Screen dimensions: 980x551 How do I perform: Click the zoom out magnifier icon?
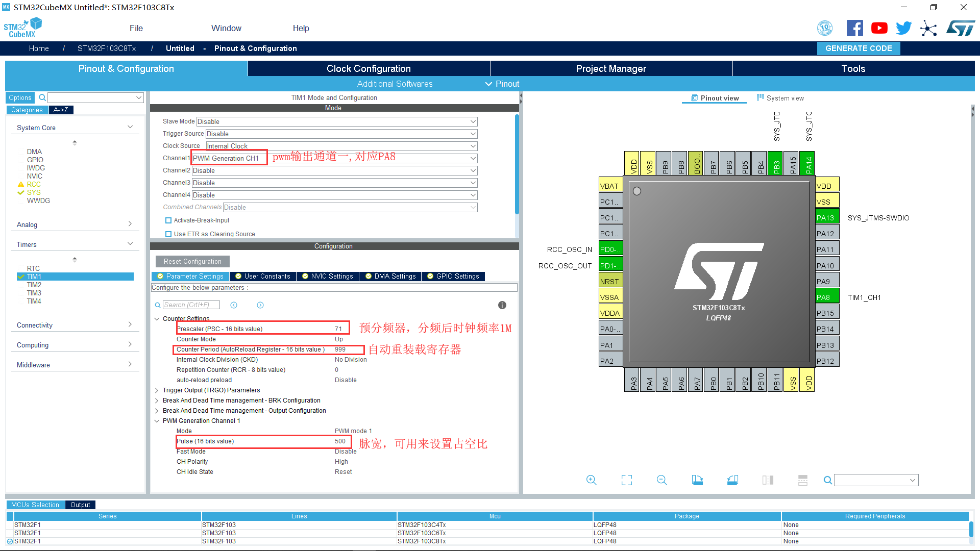pos(661,480)
